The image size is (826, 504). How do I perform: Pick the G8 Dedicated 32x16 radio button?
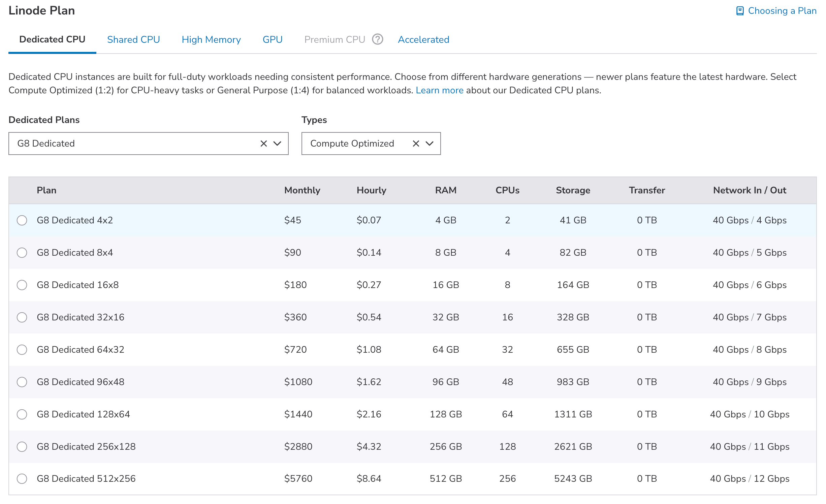point(22,317)
